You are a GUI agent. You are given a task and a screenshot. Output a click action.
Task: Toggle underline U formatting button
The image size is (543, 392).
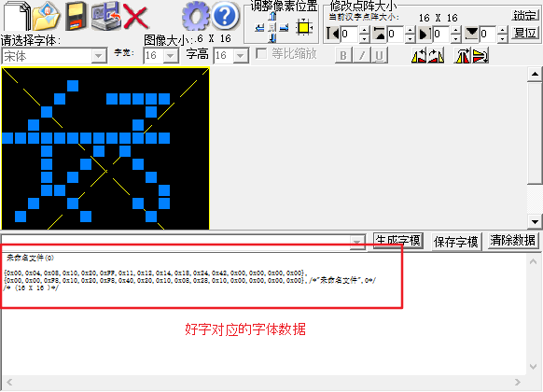click(379, 55)
